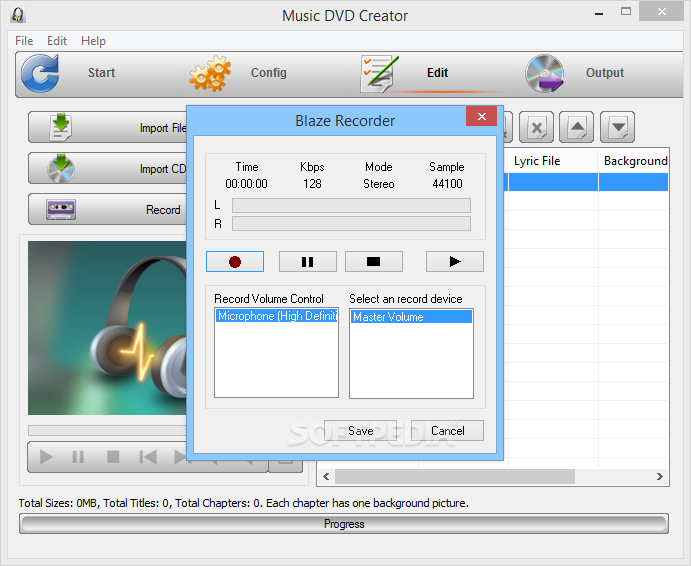Move the selected item down
Image resolution: width=691 pixels, height=566 pixels.
(617, 127)
